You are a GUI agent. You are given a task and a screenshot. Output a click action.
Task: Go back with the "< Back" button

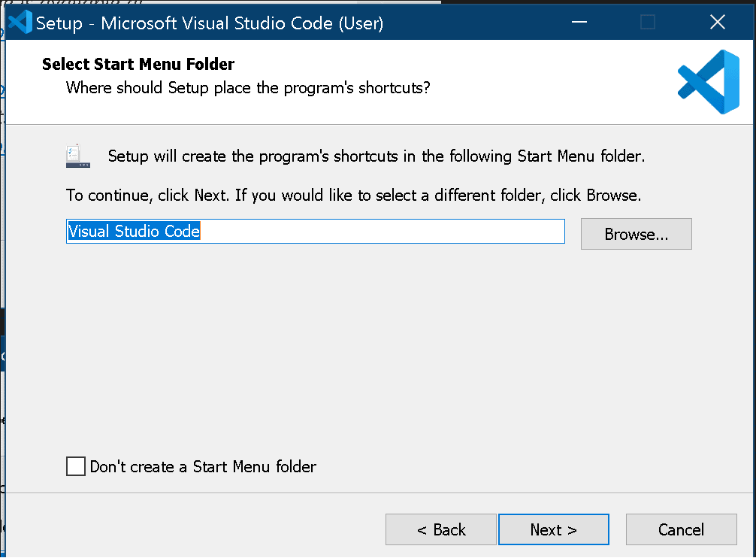(x=440, y=529)
